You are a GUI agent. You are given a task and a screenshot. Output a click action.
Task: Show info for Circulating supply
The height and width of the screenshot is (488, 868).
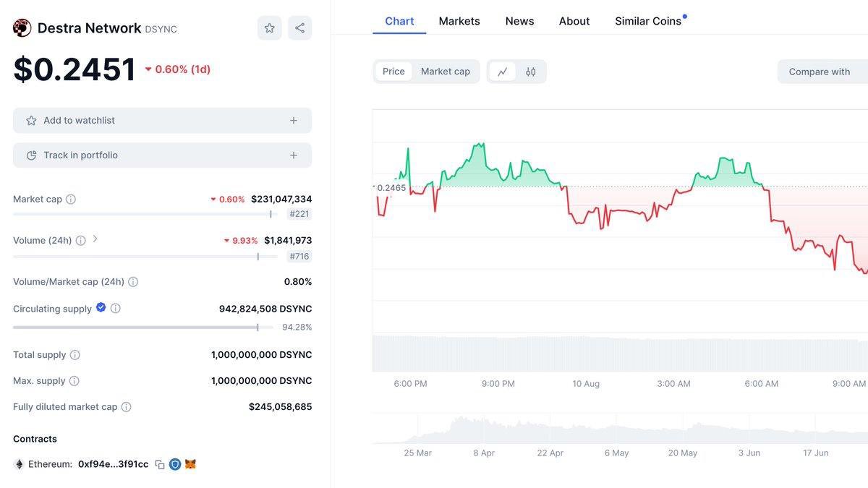pyautogui.click(x=116, y=308)
